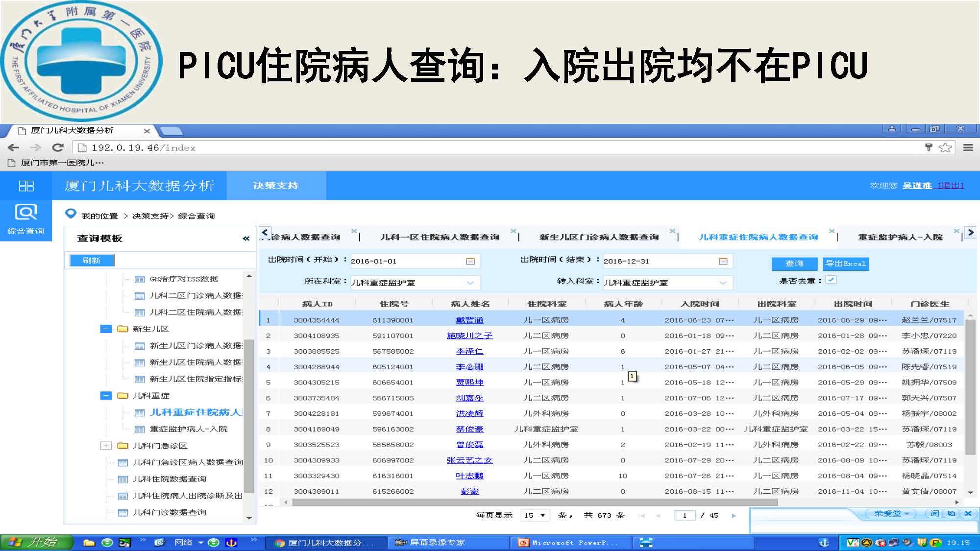Screen dimensions: 980x551
Task: Click the 儿科重症 folder icon
Action: [x=123, y=396]
